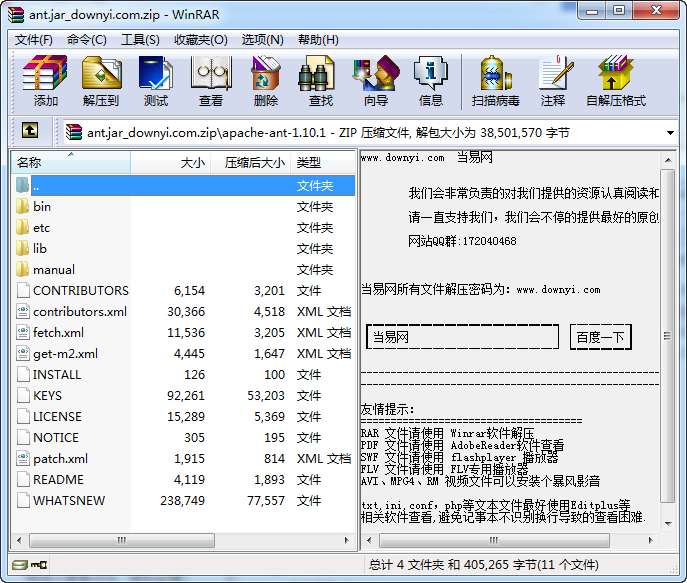Click the fetch.xml file icon

pos(23,332)
